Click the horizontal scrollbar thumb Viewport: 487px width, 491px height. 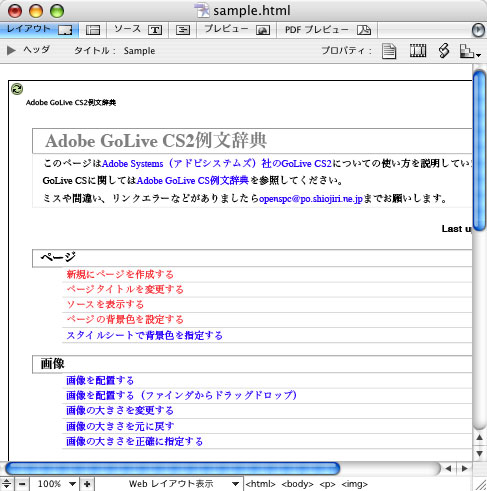(173, 468)
